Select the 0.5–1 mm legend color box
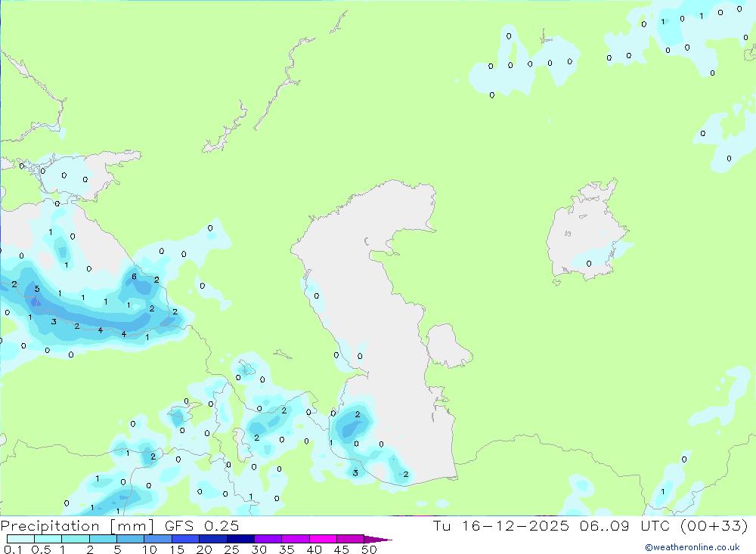 pyautogui.click(x=48, y=539)
